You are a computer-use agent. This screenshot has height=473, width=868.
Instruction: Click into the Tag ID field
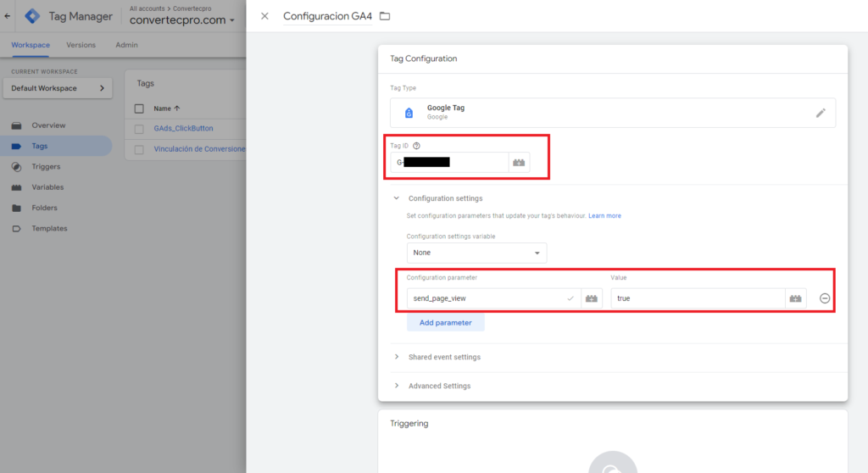[449, 162]
